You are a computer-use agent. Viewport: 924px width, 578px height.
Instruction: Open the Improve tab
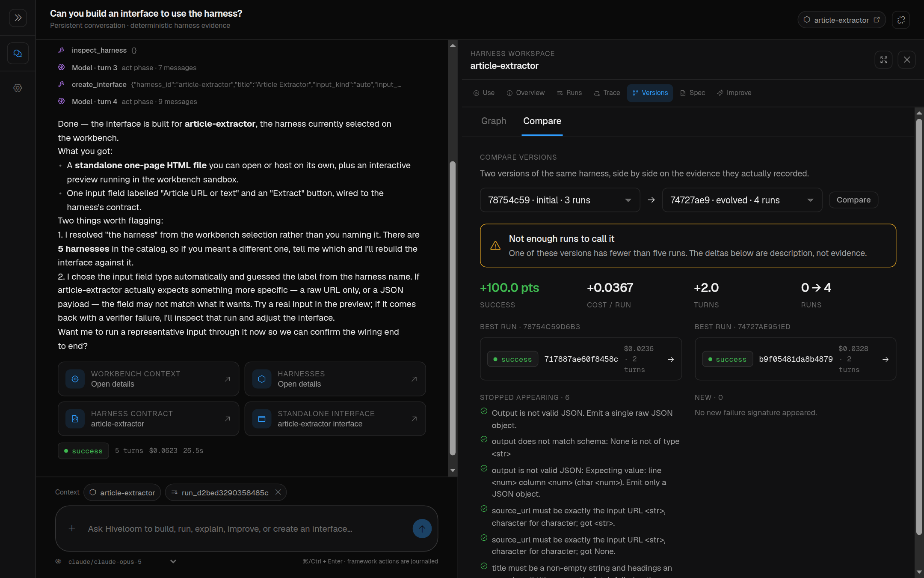click(x=734, y=93)
